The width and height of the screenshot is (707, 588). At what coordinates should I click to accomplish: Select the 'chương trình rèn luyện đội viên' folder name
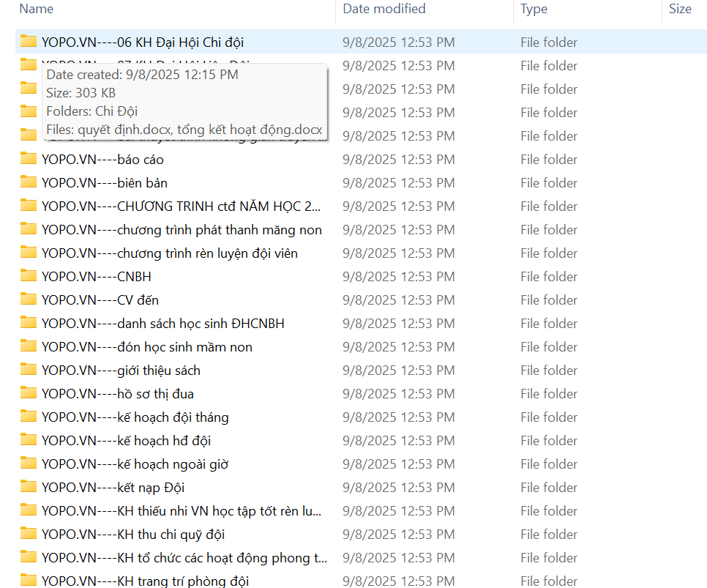point(170,253)
